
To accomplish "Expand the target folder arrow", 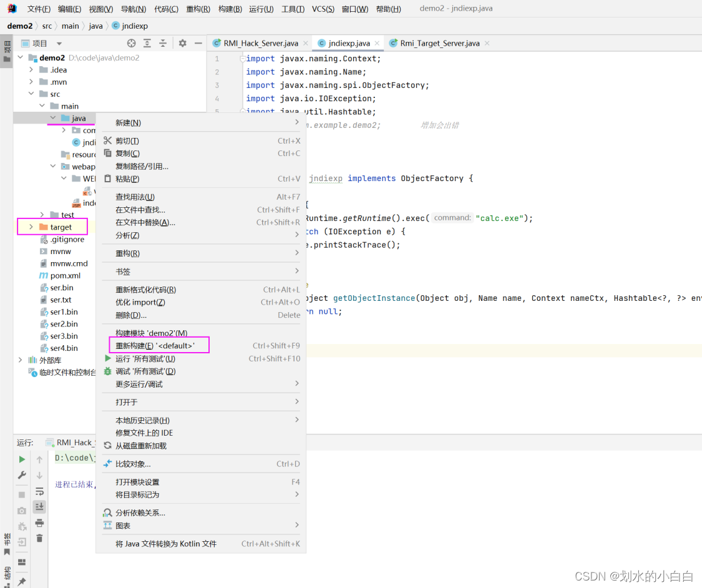I will point(31,227).
